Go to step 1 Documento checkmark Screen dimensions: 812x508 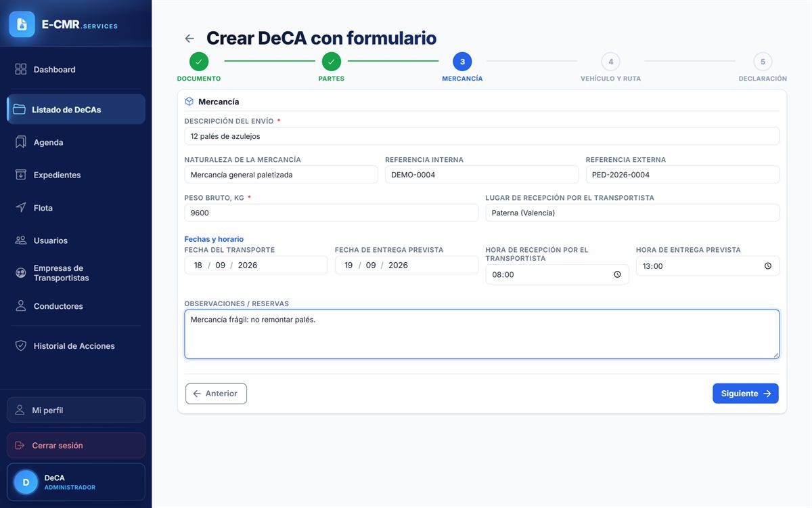(x=199, y=62)
